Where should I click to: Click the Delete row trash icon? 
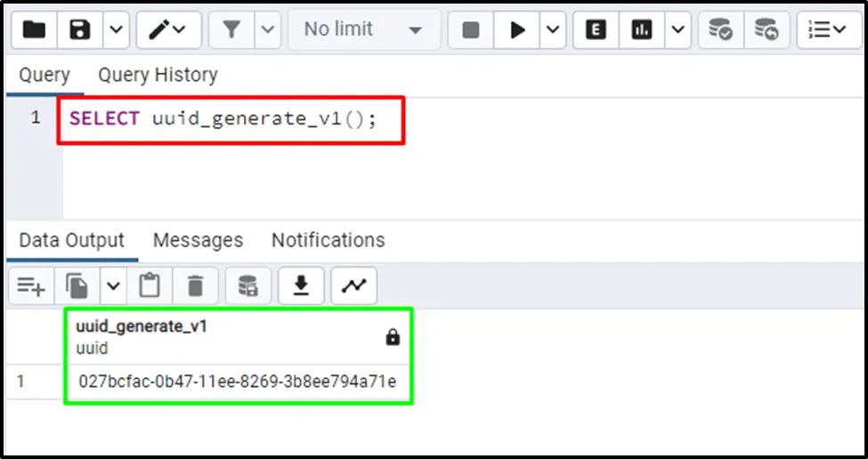click(195, 286)
